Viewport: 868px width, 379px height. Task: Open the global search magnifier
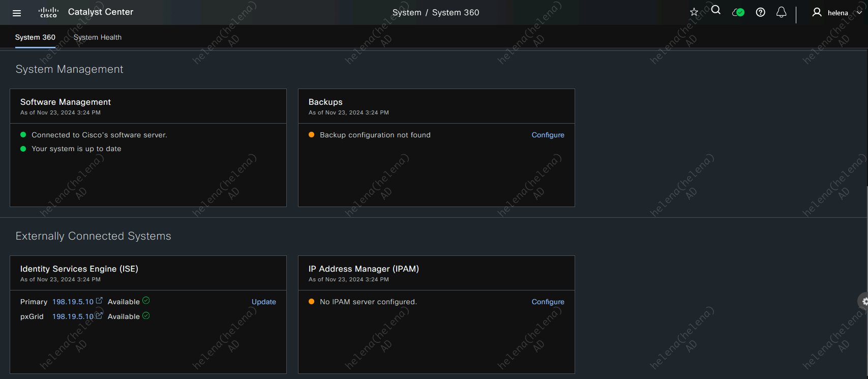(716, 10)
